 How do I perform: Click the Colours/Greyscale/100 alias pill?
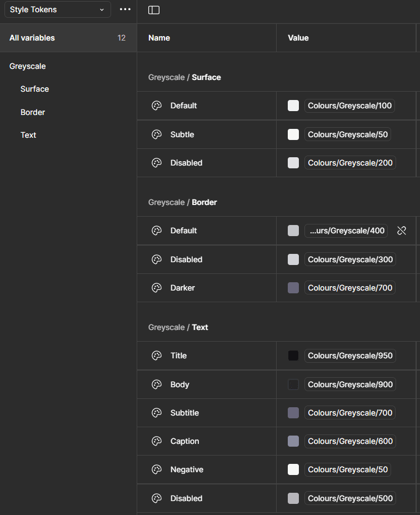click(349, 106)
